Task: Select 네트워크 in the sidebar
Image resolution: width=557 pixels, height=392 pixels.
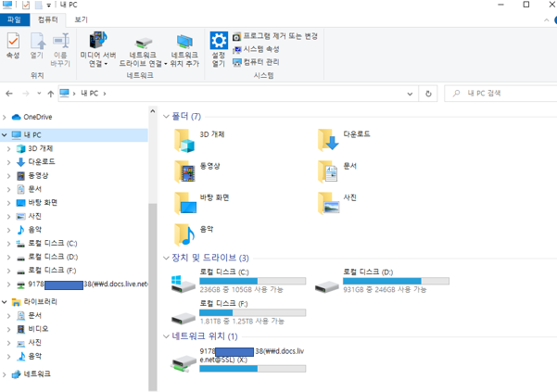Action: (32, 373)
